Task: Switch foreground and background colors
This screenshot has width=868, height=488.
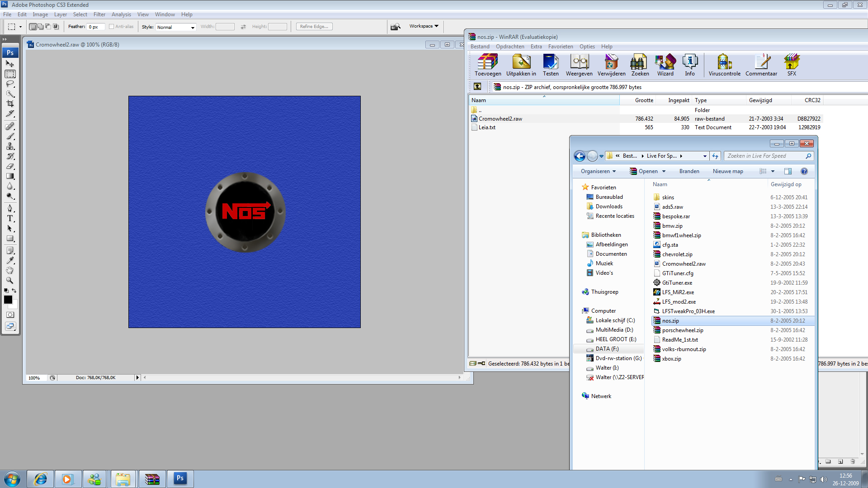Action: tap(14, 291)
